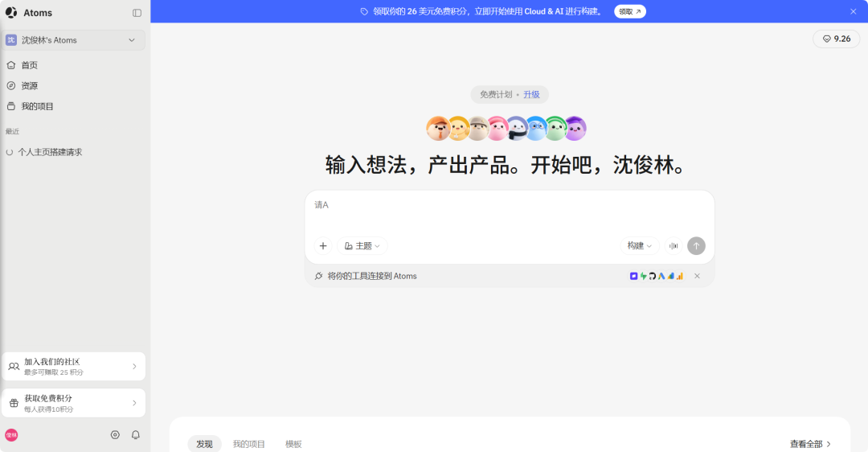Click the 领取 button in banner
Screen dimensions: 868x452
[630, 11]
